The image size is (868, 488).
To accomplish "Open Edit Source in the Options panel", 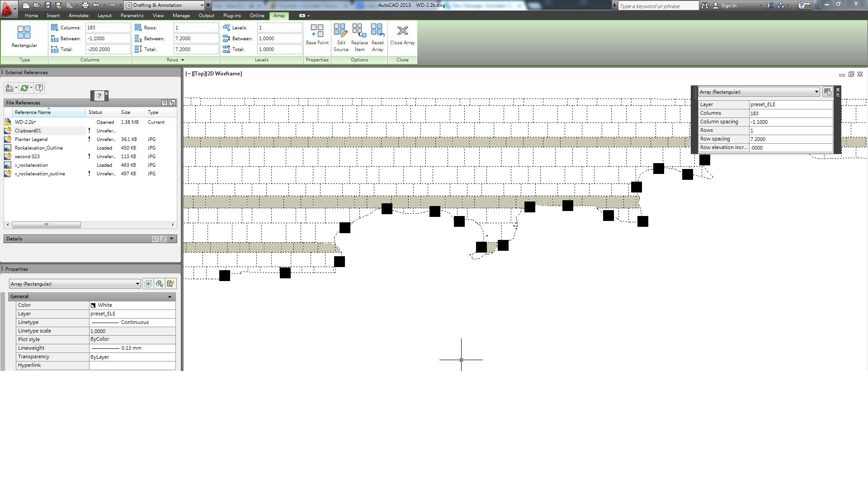I will pyautogui.click(x=341, y=36).
